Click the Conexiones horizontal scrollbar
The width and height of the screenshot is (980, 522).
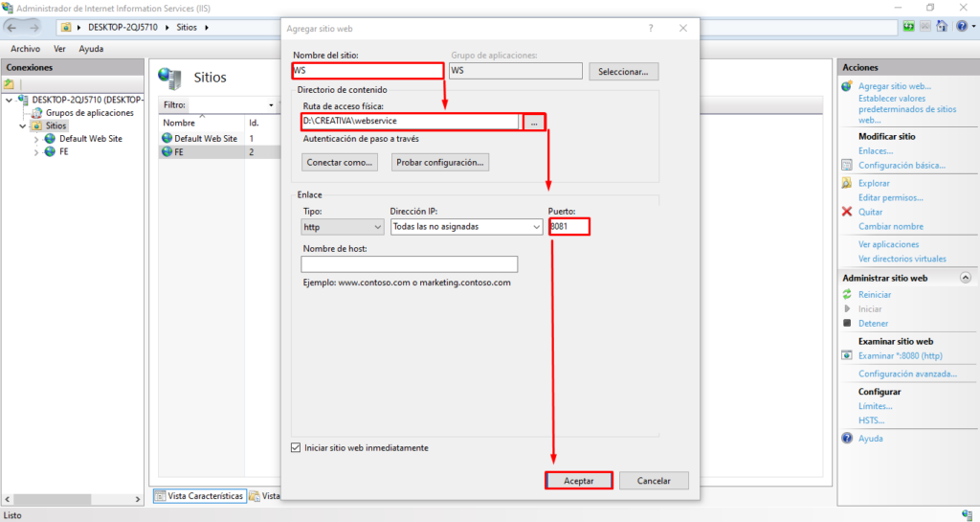pyautogui.click(x=72, y=499)
